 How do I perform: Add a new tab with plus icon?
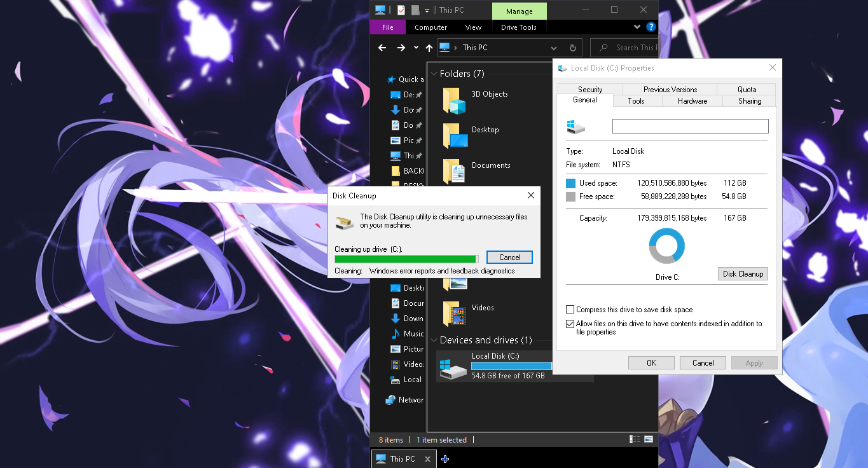click(445, 459)
